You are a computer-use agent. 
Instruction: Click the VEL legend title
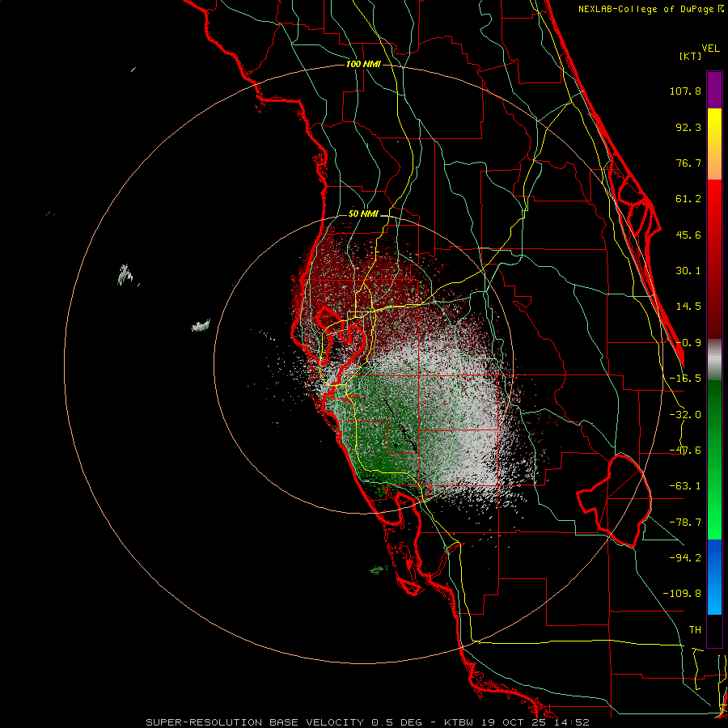click(710, 48)
